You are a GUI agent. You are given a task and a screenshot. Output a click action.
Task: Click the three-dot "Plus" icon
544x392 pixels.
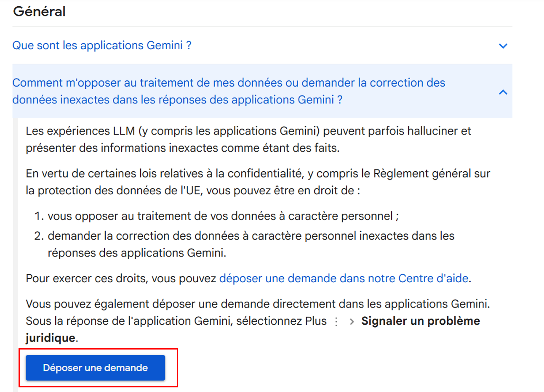pos(336,322)
